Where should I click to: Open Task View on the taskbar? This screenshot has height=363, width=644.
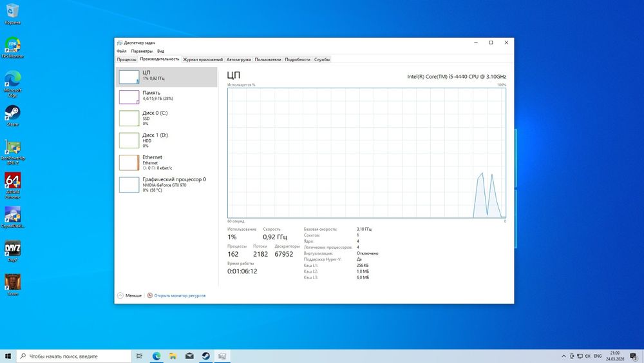[139, 356]
